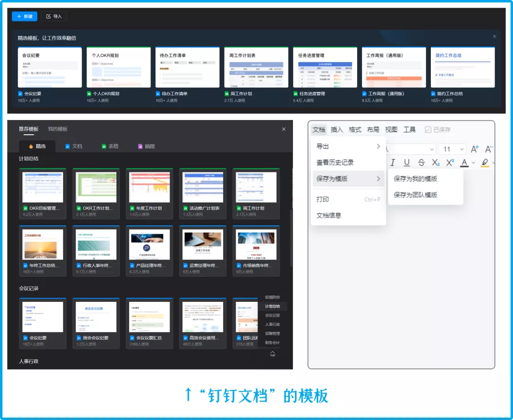Select the 表格 category tab

pos(110,146)
